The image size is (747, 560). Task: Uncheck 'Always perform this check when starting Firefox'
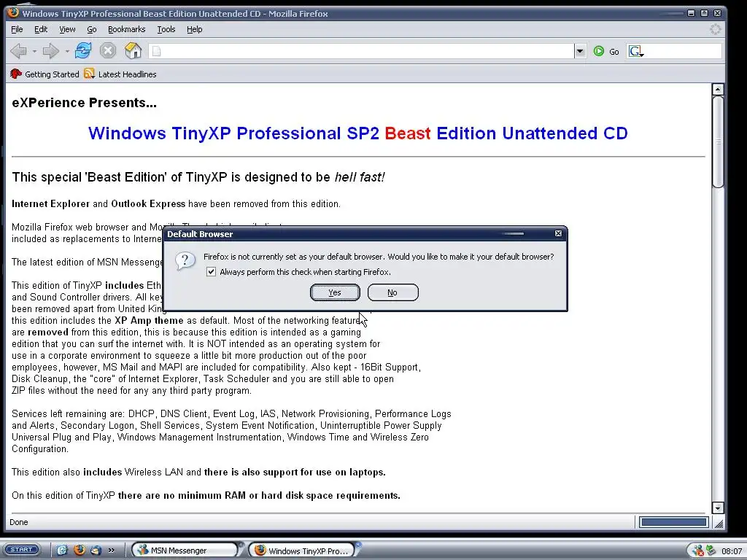pos(211,272)
